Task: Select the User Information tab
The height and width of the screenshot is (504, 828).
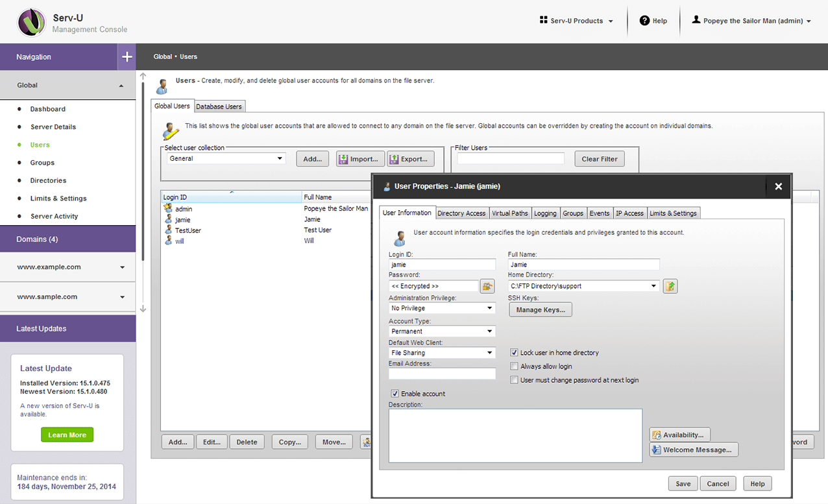Action: (x=407, y=213)
